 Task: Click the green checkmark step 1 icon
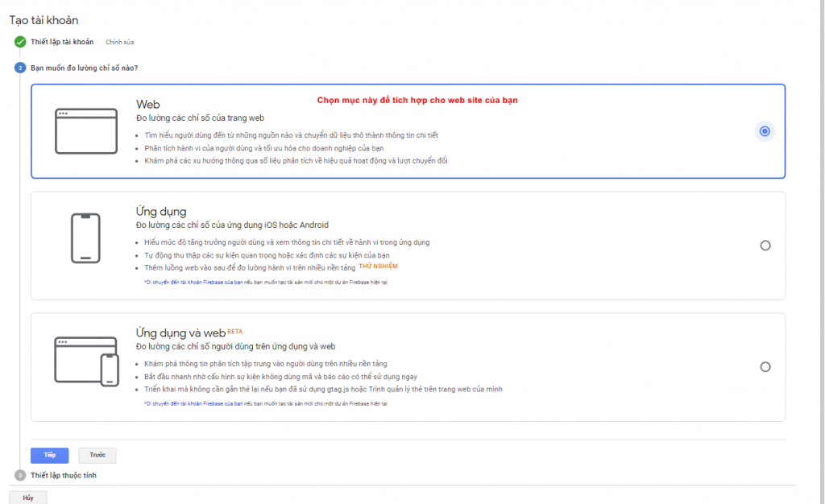click(19, 42)
